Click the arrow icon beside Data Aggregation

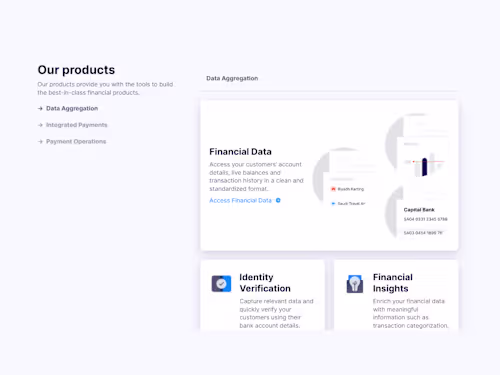[40, 109]
